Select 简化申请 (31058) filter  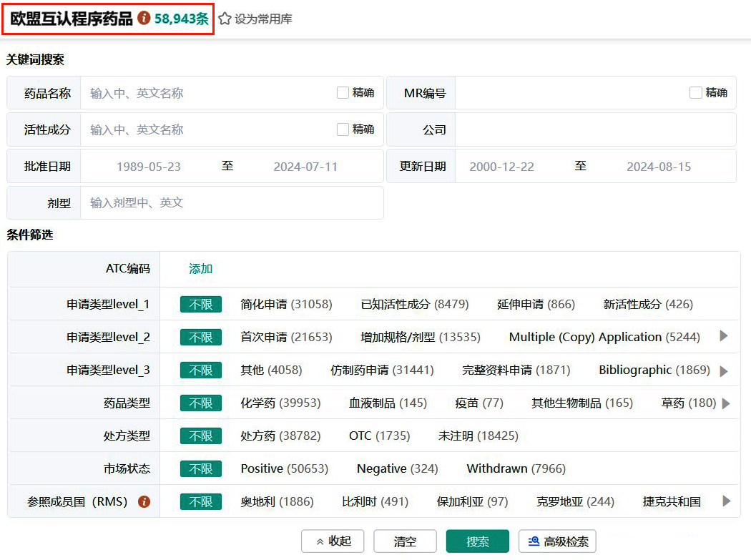pos(286,304)
